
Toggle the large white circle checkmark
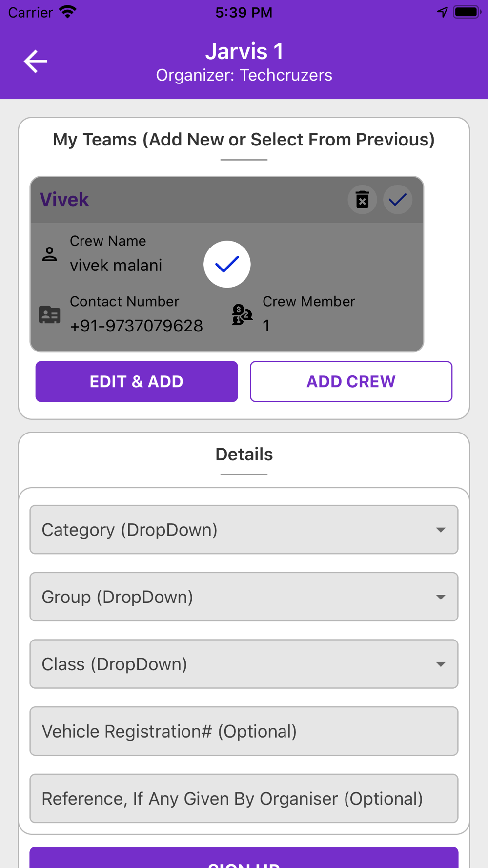tap(227, 264)
